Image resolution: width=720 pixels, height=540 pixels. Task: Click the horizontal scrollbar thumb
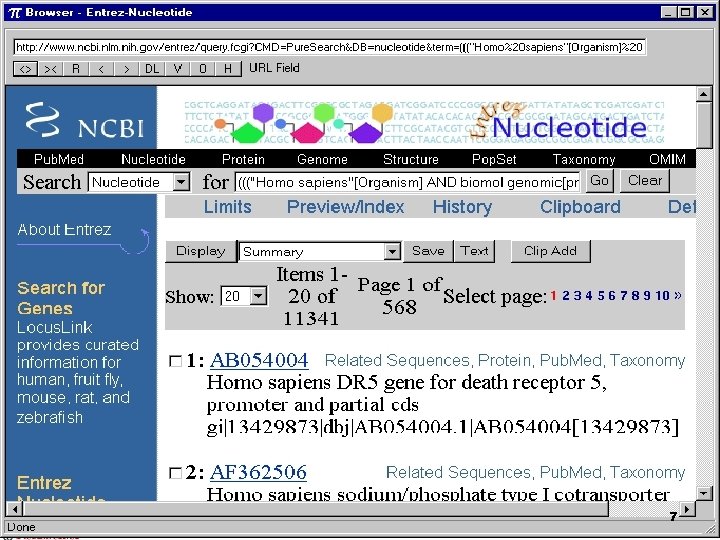point(316,509)
